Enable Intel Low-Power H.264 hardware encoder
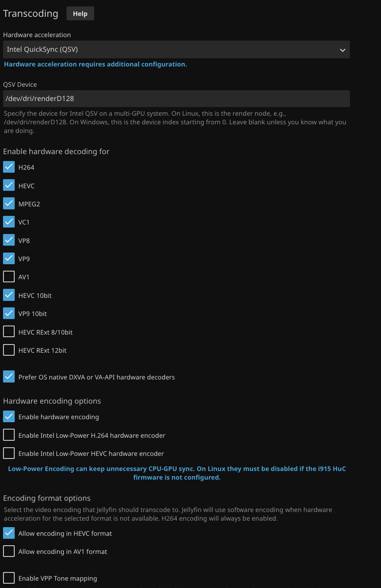381x588 pixels. (x=9, y=435)
